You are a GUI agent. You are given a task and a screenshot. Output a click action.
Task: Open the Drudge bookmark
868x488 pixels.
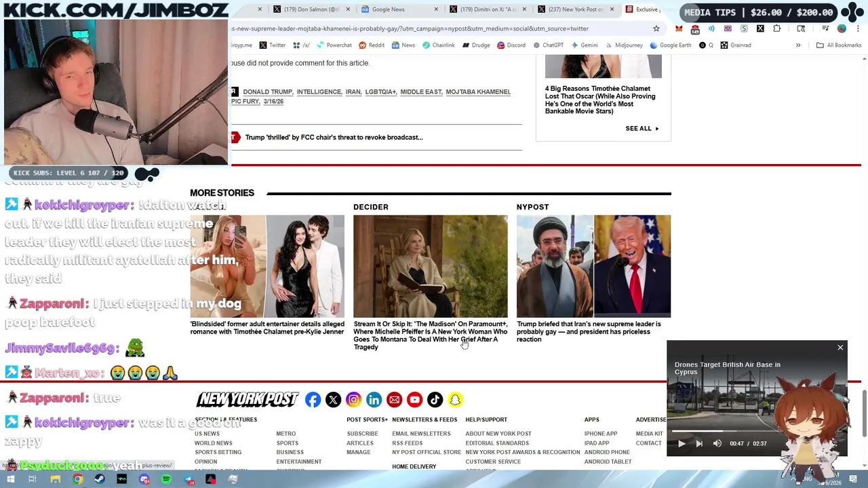pyautogui.click(x=476, y=45)
